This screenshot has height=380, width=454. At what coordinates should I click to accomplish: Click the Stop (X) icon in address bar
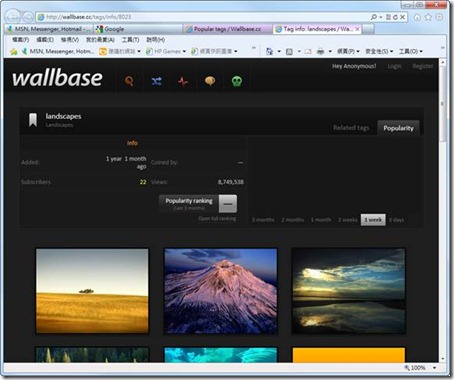click(x=403, y=17)
